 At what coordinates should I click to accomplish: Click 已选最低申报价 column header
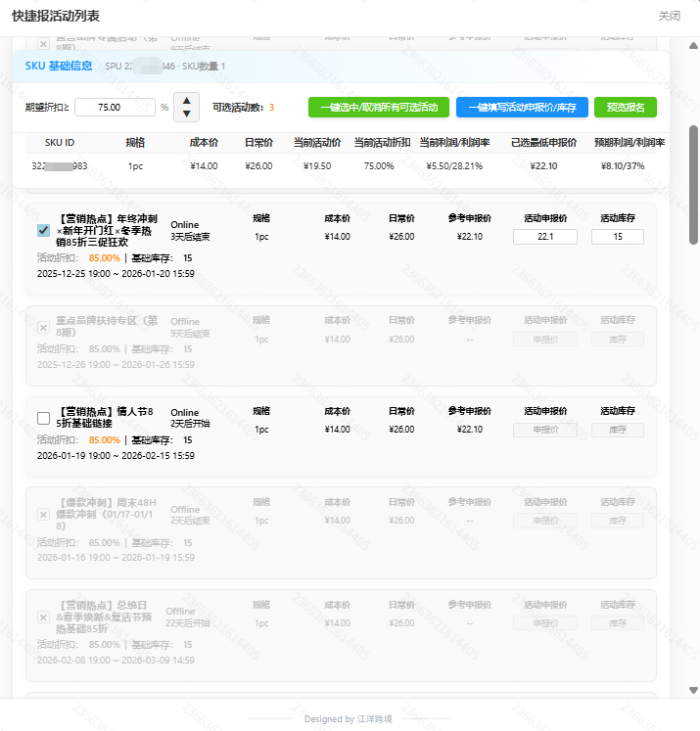[543, 143]
